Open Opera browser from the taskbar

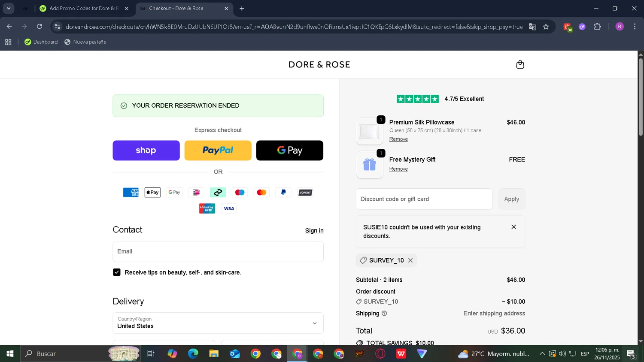(380, 354)
